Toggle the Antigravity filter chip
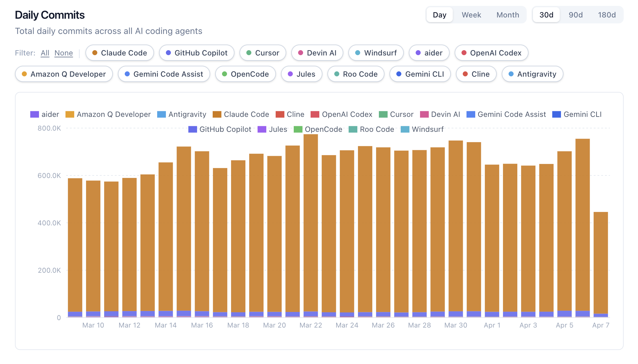The height and width of the screenshot is (364, 638). point(532,74)
